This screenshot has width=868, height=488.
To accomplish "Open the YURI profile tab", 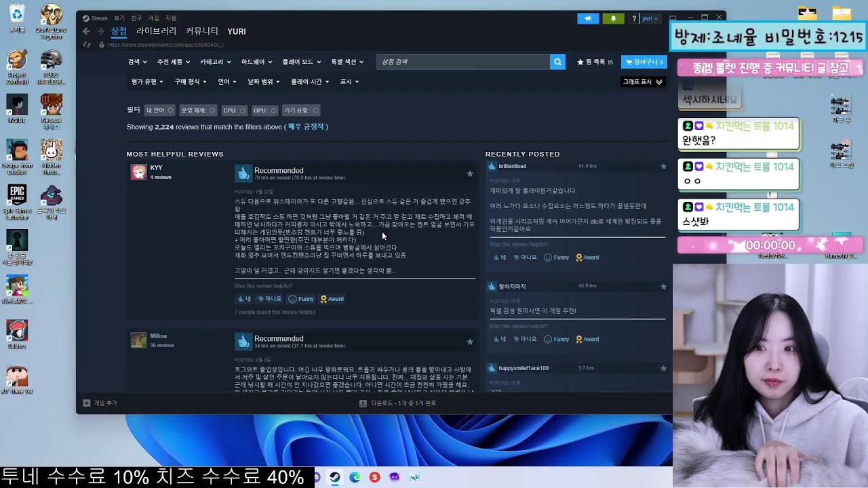I will tap(237, 32).
